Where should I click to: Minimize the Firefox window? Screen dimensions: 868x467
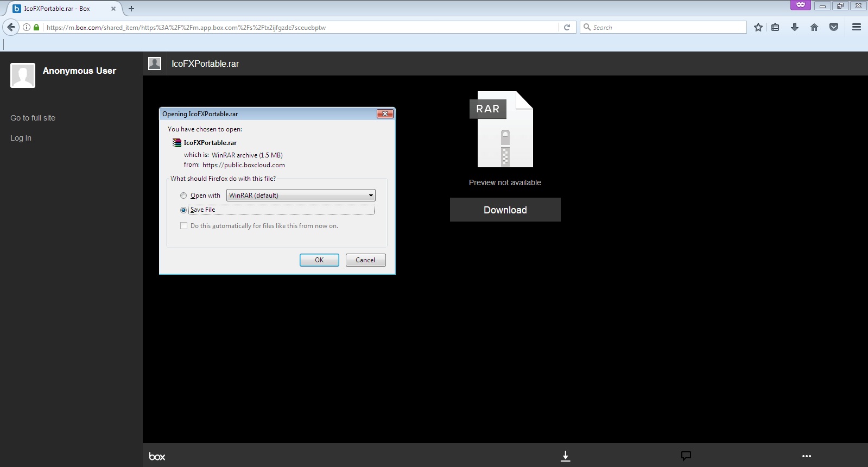pyautogui.click(x=822, y=5)
